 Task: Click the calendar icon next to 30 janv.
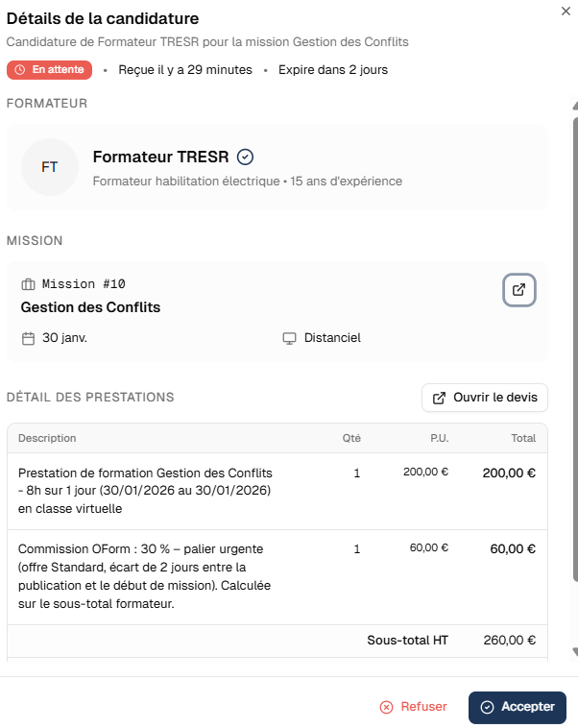(x=28, y=338)
